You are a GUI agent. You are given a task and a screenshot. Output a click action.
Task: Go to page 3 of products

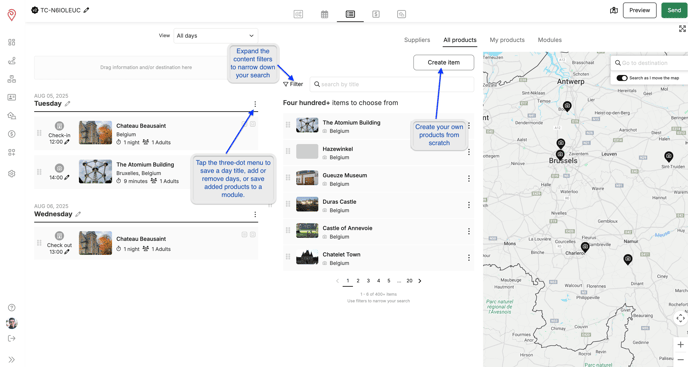coord(368,281)
